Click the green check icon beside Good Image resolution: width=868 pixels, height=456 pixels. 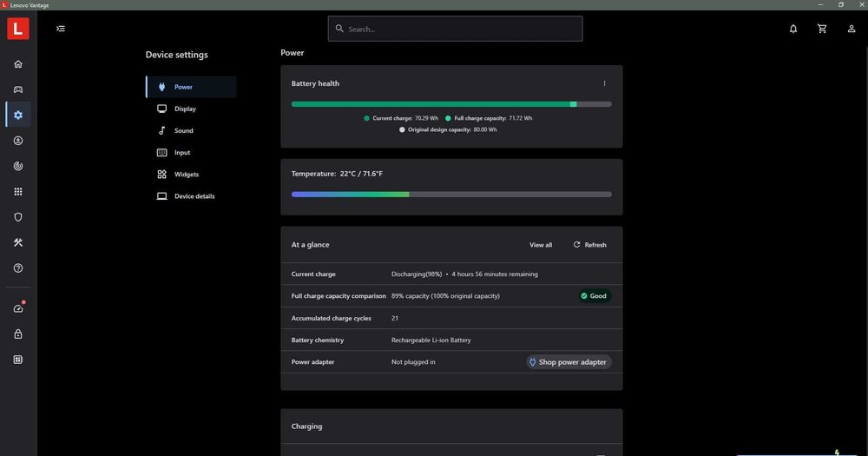click(x=583, y=296)
